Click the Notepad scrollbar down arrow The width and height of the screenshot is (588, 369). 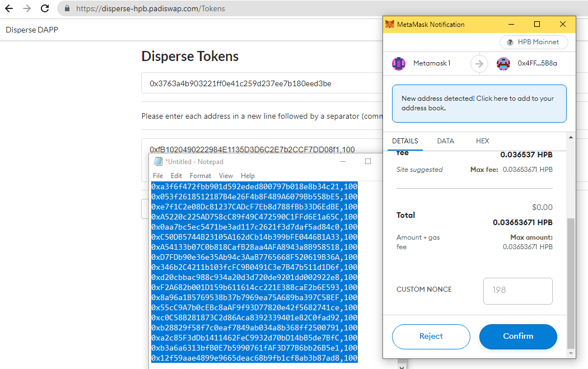coord(402,366)
